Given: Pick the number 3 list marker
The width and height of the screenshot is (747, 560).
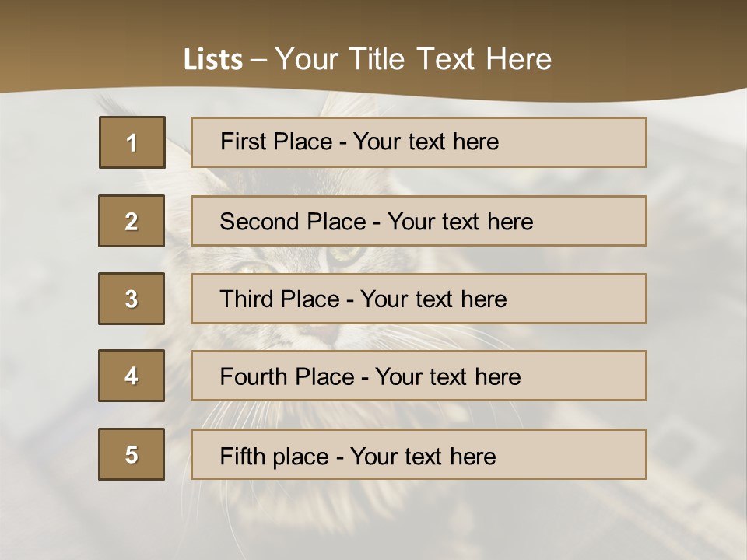Looking at the screenshot, I should [x=132, y=299].
